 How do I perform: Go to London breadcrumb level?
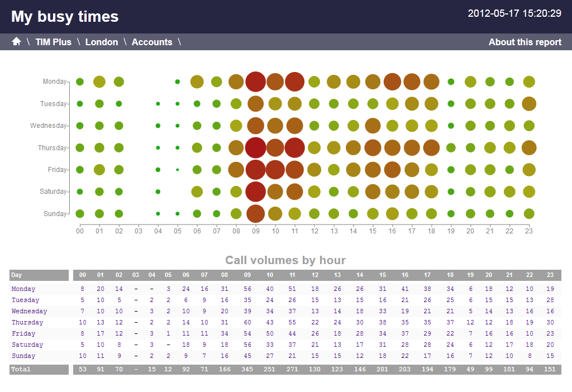coord(102,42)
